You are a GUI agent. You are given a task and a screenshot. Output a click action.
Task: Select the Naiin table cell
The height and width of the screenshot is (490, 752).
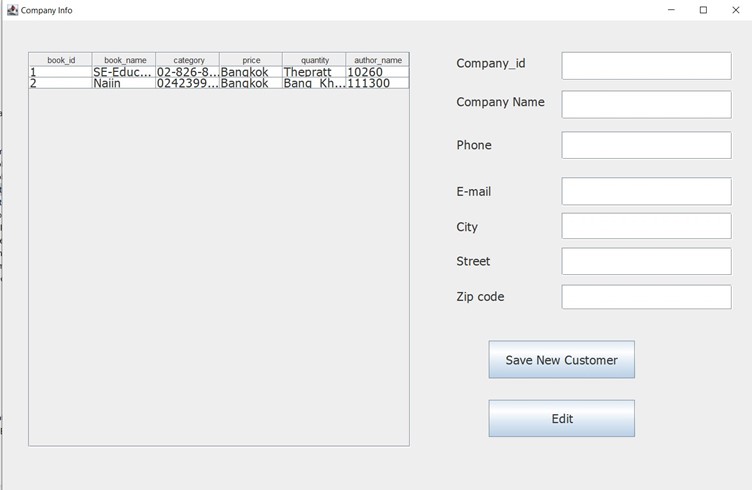[124, 83]
